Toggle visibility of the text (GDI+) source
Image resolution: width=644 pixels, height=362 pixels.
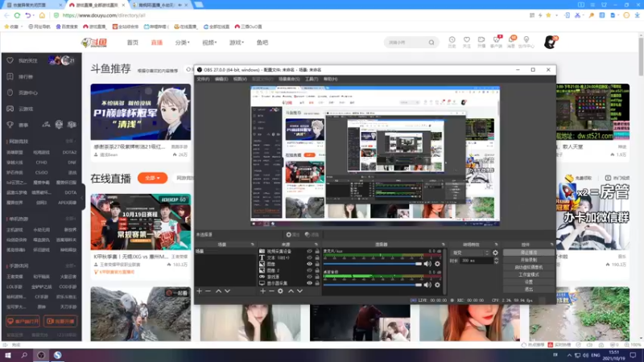pos(310,257)
